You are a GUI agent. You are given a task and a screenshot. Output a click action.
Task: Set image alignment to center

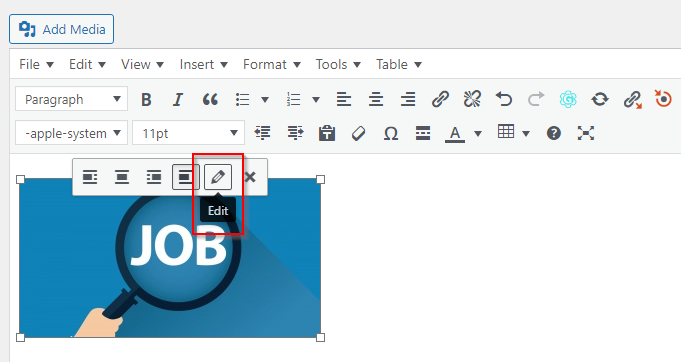pos(122,177)
